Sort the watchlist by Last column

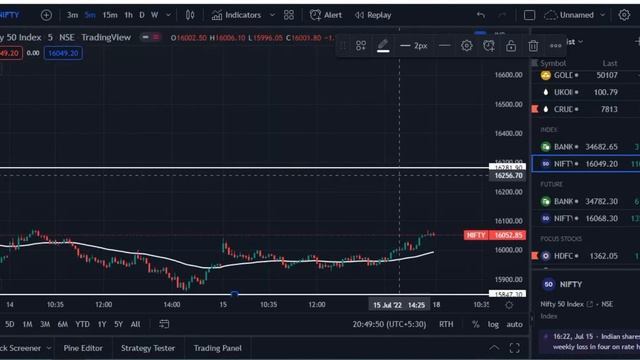click(610, 63)
